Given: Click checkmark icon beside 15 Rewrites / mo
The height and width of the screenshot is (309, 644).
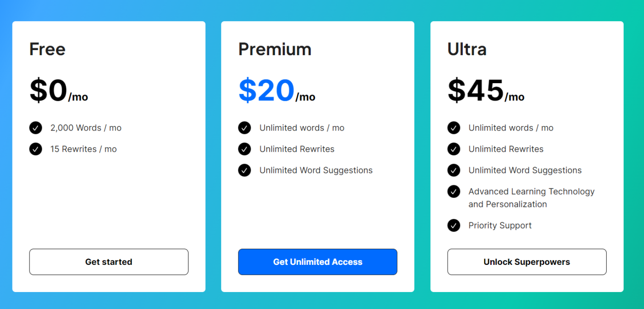Looking at the screenshot, I should coord(35,149).
